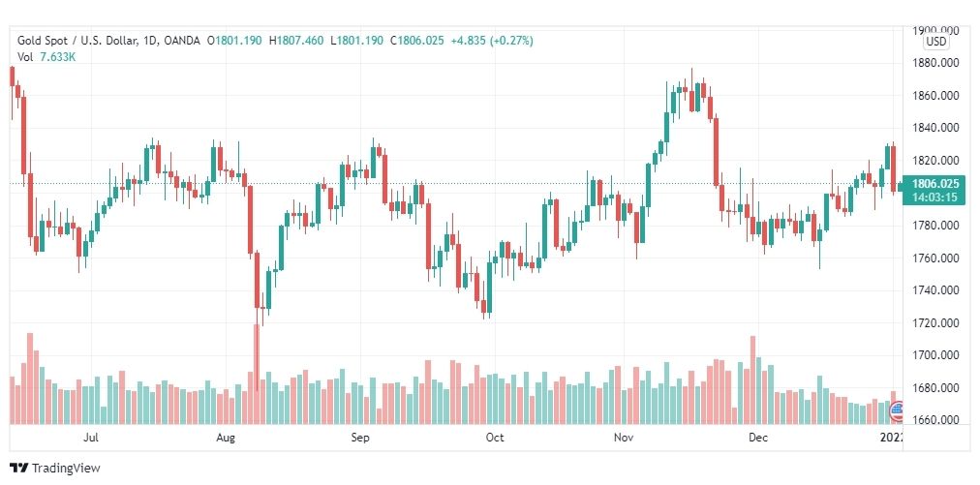The height and width of the screenshot is (485, 980).
Task: Click the Sep label on time axis
Action: click(360, 438)
